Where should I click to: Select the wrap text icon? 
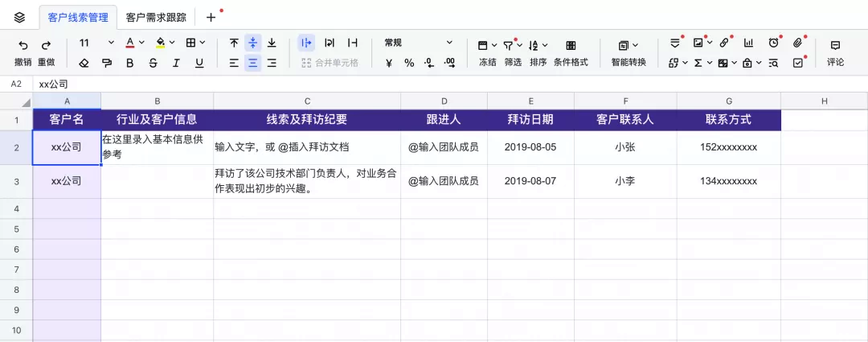coord(330,43)
